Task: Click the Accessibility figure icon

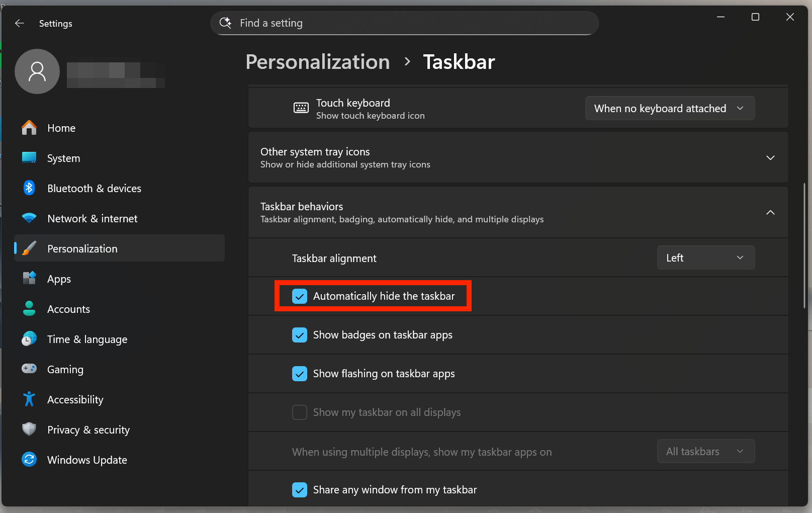Action: [29, 399]
